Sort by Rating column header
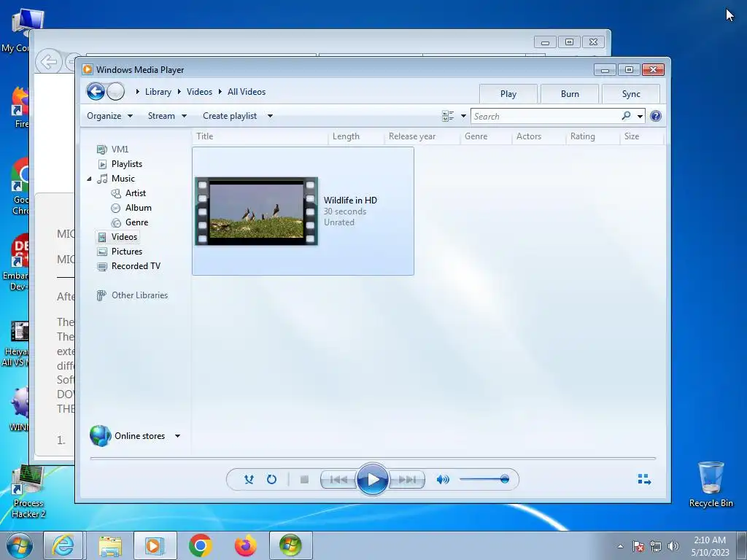This screenshot has height=560, width=747. (x=592, y=136)
